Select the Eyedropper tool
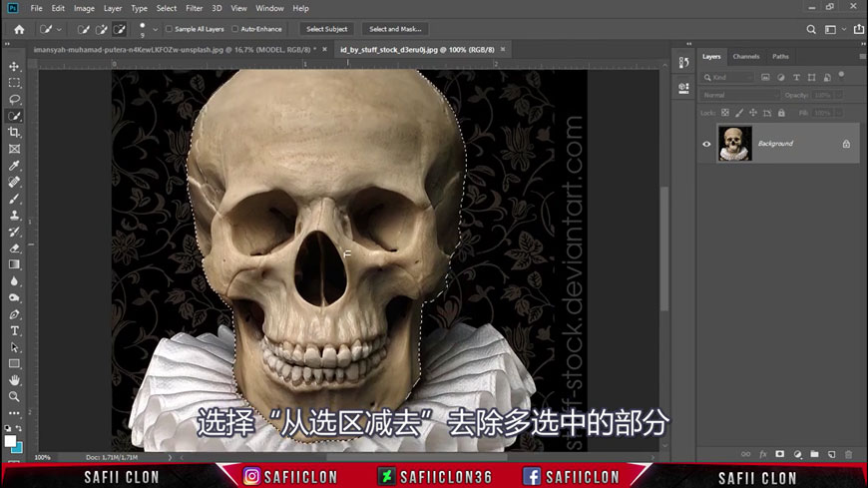This screenshot has height=488, width=868. 14,166
